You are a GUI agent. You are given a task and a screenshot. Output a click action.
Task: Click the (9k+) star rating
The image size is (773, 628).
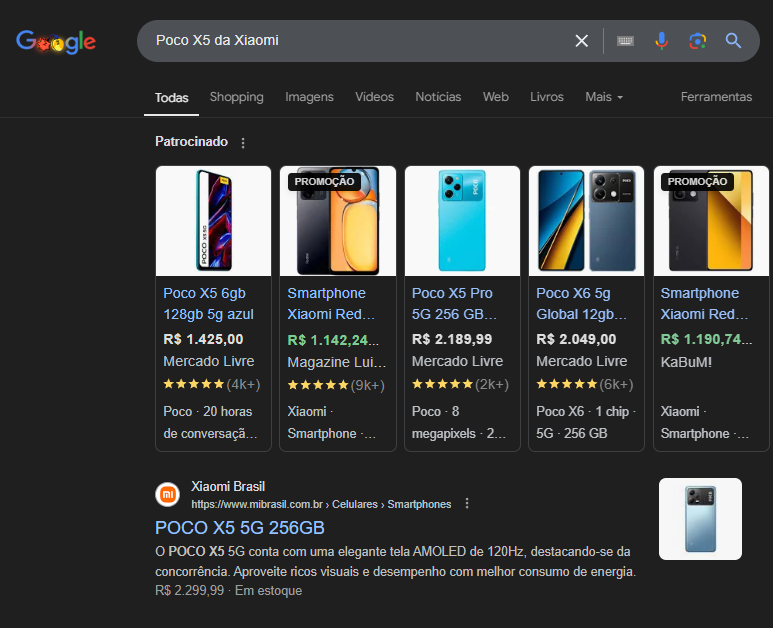(x=336, y=385)
